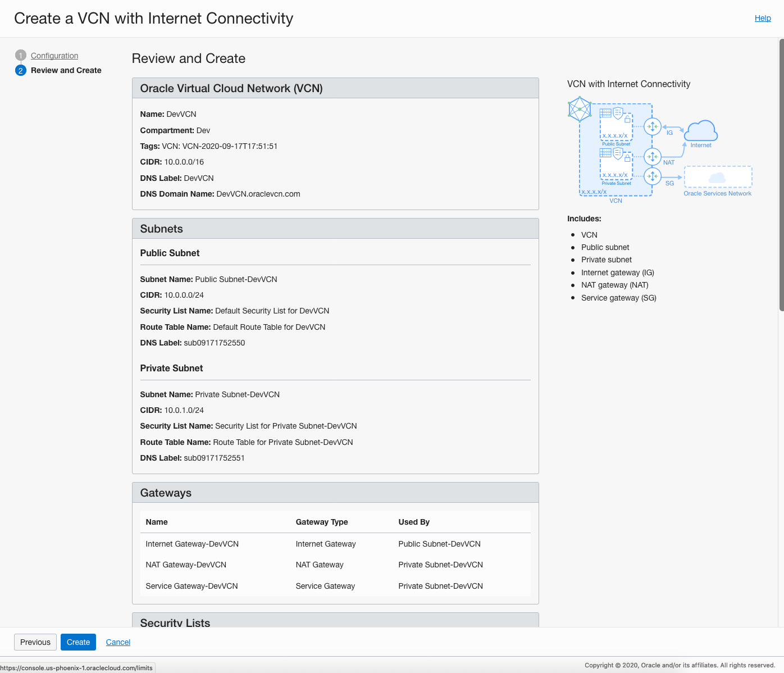Screen dimensions: 784x673
Task: Click the Name column header in Gateways
Action: point(157,522)
